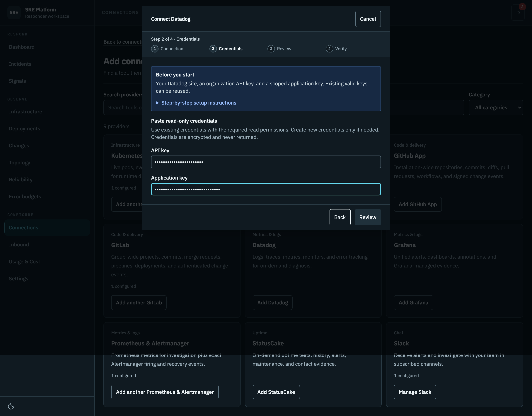The height and width of the screenshot is (416, 532).
Task: Click the SRE logo badge
Action: pos(14,13)
